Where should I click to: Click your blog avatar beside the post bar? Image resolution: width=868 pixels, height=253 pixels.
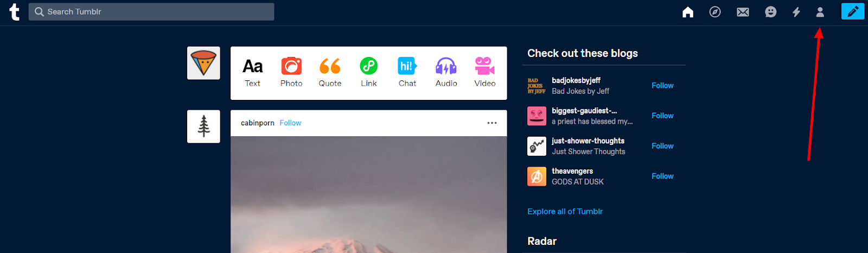pyautogui.click(x=203, y=63)
